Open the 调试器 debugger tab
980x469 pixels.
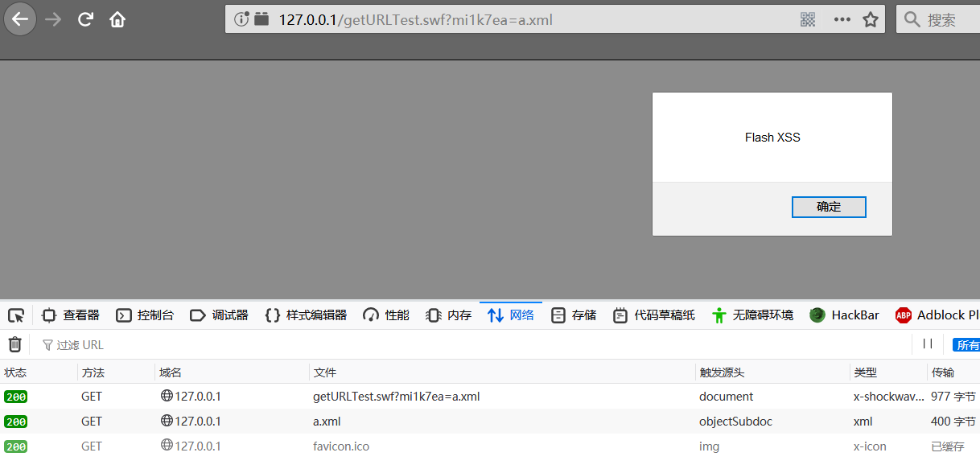[219, 315]
